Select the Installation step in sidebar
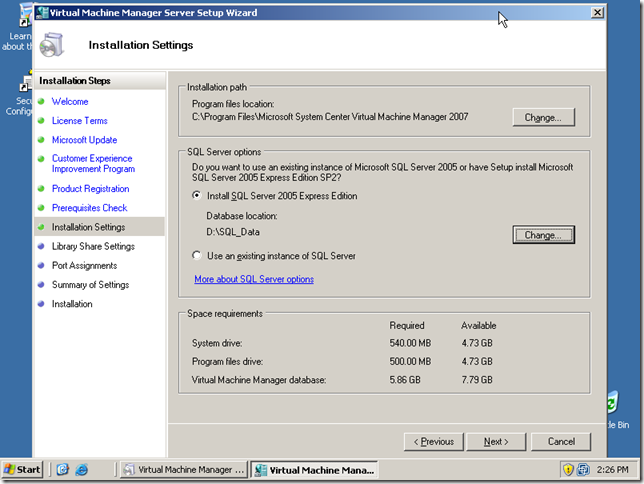Viewport: 644px width, 484px height. (x=72, y=304)
